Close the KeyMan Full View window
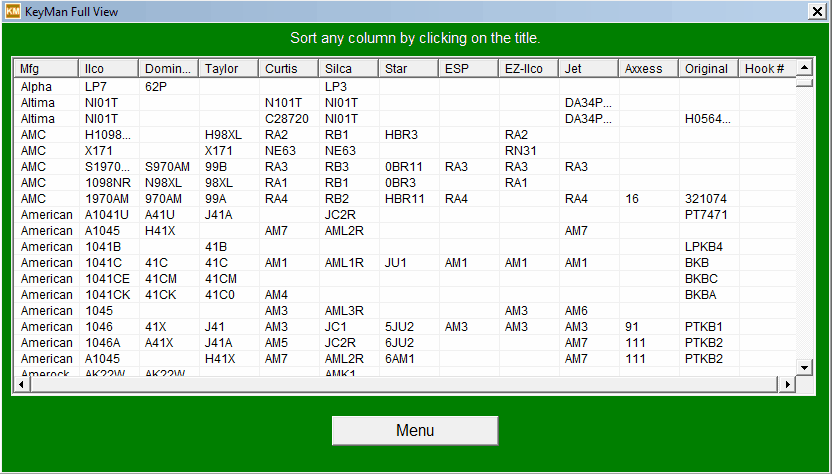The image size is (832, 474). 817,11
